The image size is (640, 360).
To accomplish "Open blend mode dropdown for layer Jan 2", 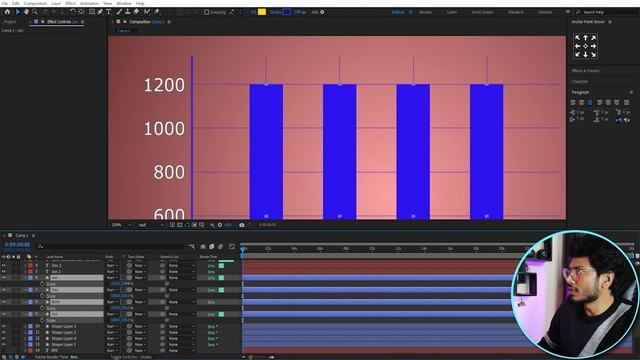I will [112, 271].
